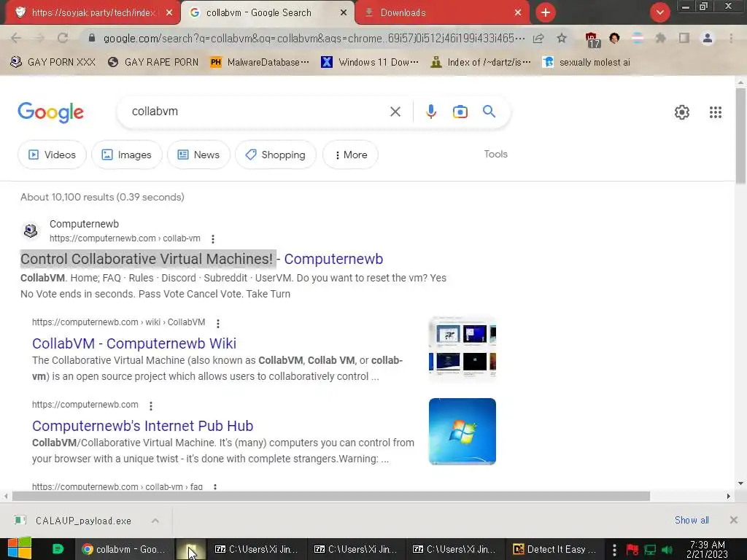This screenshot has height=560, width=747.
Task: Start voice search with microphone icon
Action: [x=430, y=112]
